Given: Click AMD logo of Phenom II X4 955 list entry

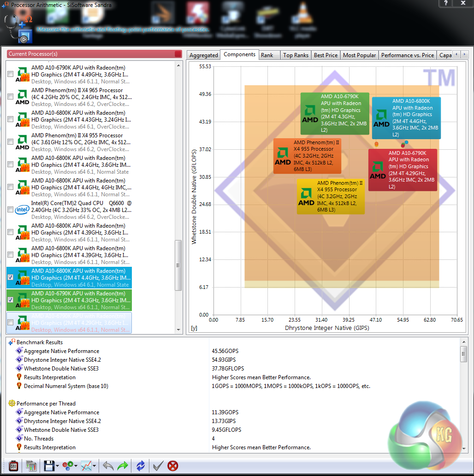Looking at the screenshot, I should (22, 142).
